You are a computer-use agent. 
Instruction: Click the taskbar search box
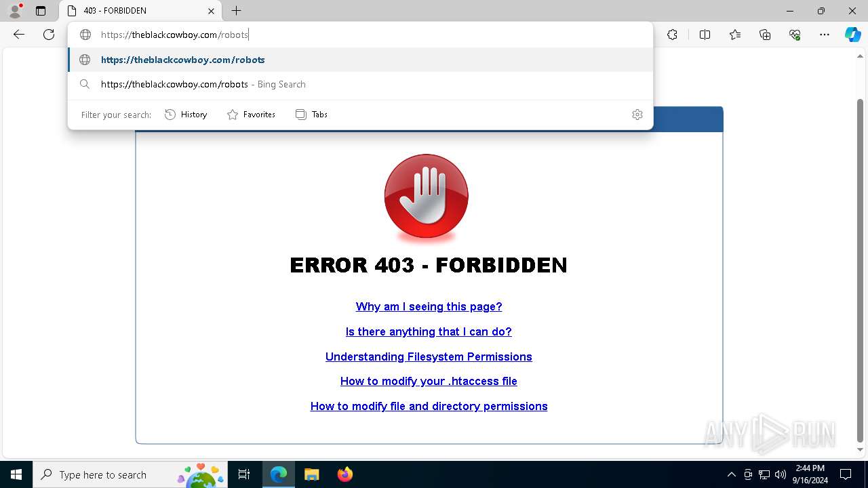coord(130,474)
